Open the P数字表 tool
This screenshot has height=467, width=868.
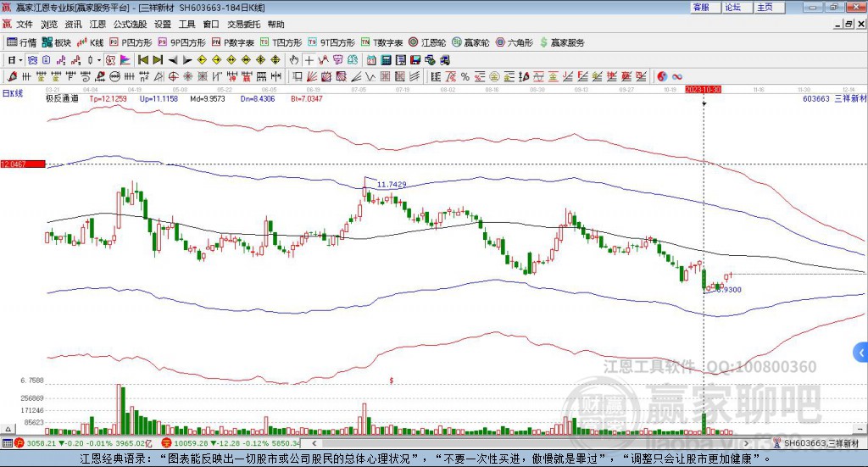tap(233, 42)
